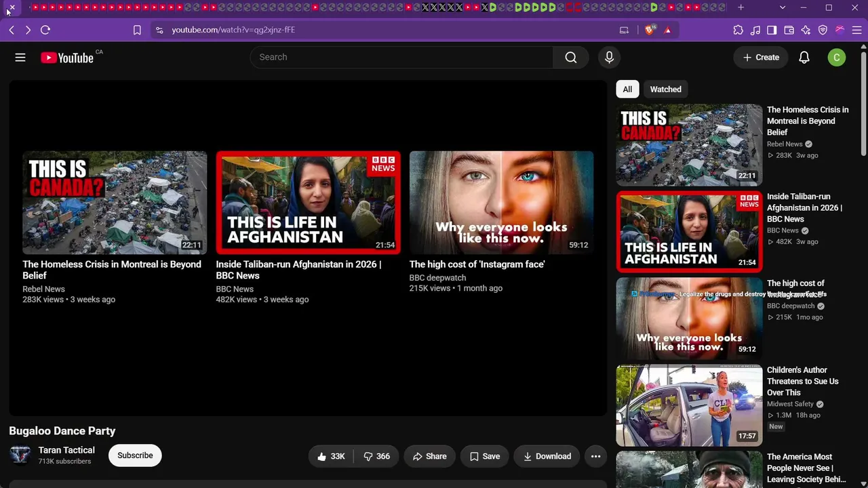
Task: Click 'BBC News' under end-screen video
Action: point(235,289)
